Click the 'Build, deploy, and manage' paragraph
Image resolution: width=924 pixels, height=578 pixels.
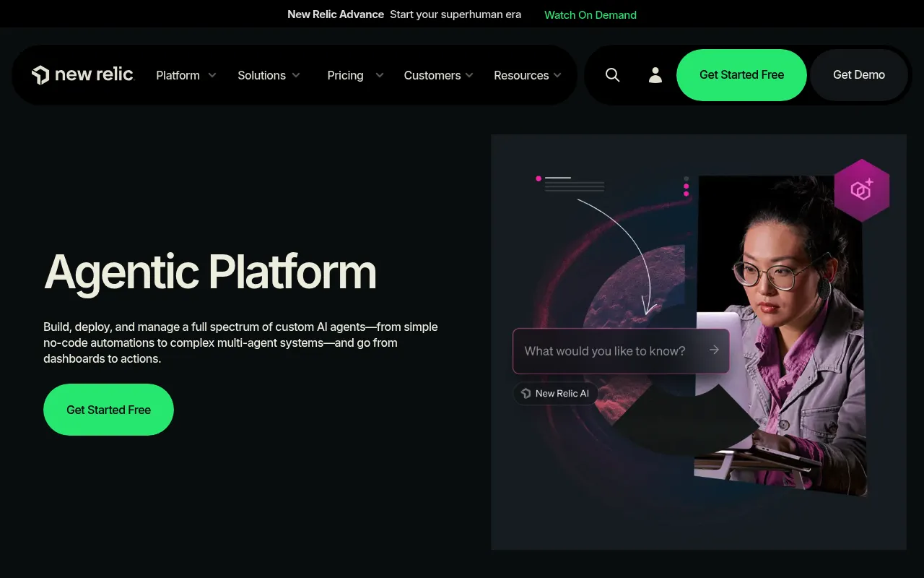click(240, 342)
